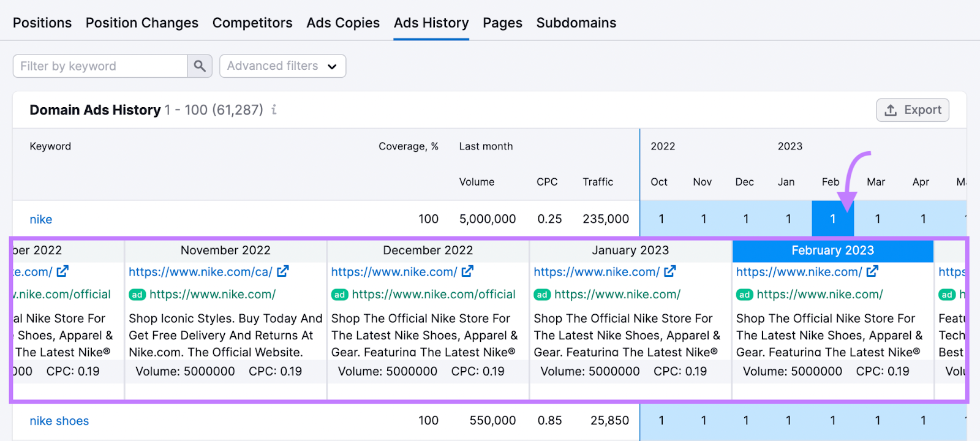Switch to the Positions tab
This screenshot has width=980, height=441.
click(x=42, y=23)
